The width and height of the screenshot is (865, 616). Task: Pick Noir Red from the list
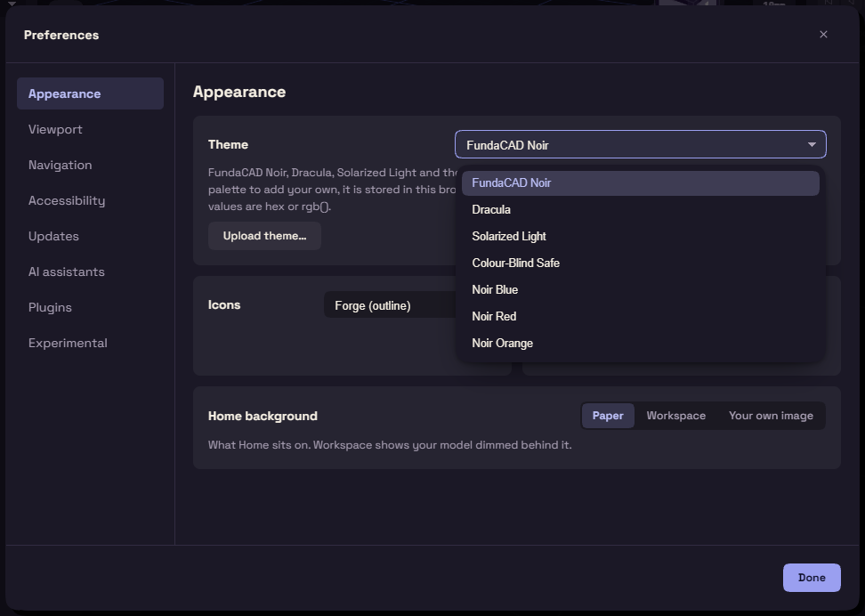[640, 316]
